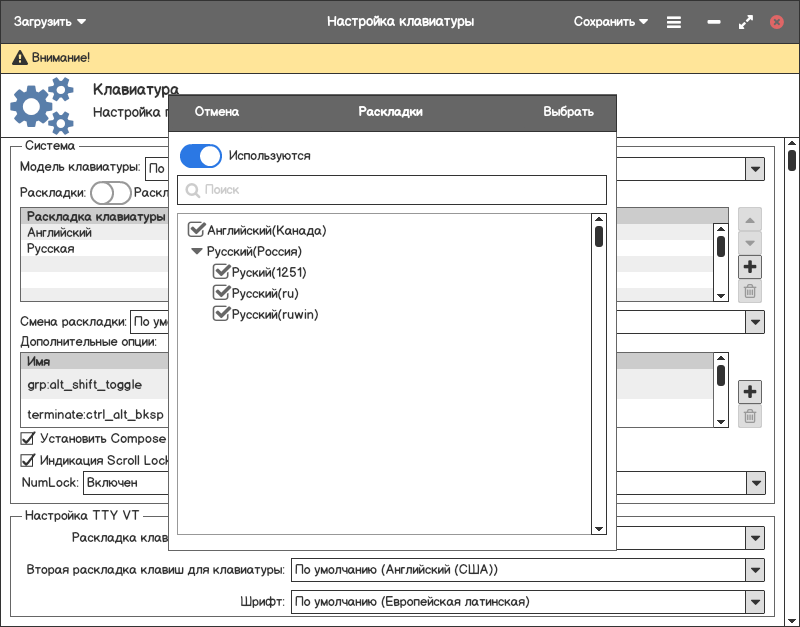Click the delete layout trash icon
This screenshot has width=800, height=627.
[x=750, y=292]
